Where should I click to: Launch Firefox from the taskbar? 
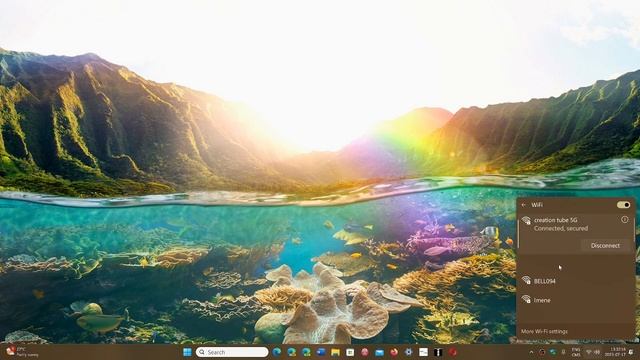click(394, 352)
